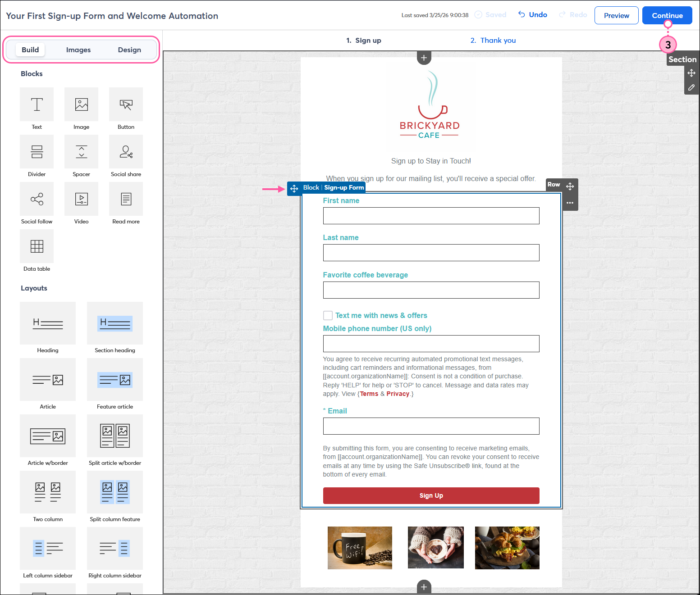Screen dimensions: 700x595
Task: Click the plus icon above the logo
Action: tap(424, 58)
